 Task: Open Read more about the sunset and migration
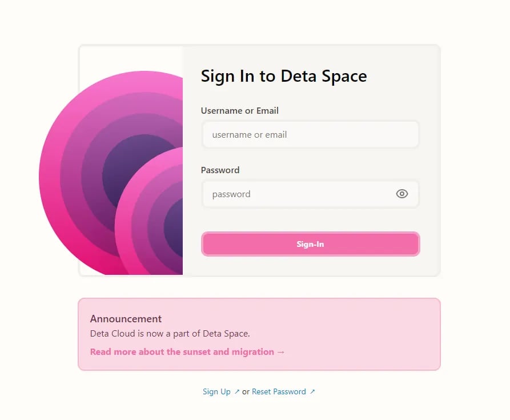pyautogui.click(x=182, y=352)
